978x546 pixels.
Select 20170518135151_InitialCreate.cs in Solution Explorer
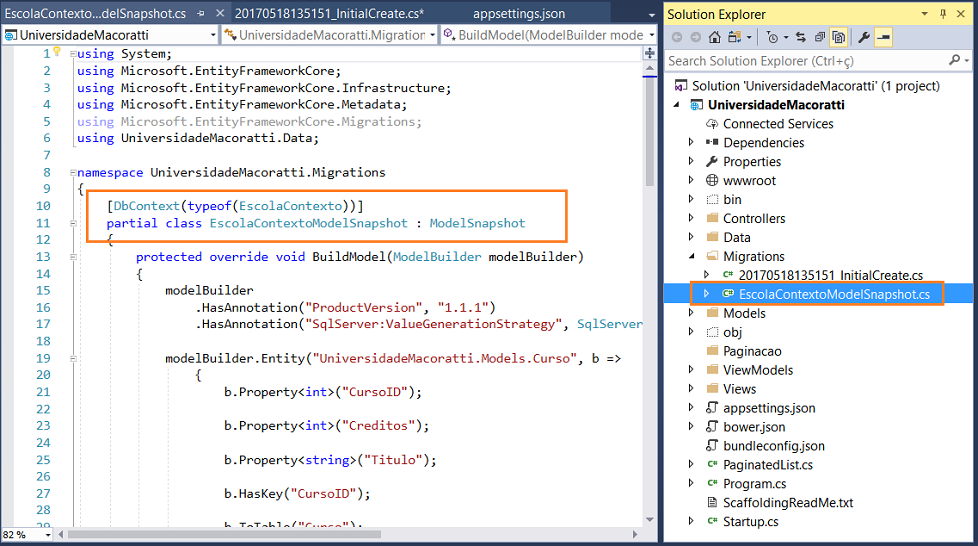[831, 275]
